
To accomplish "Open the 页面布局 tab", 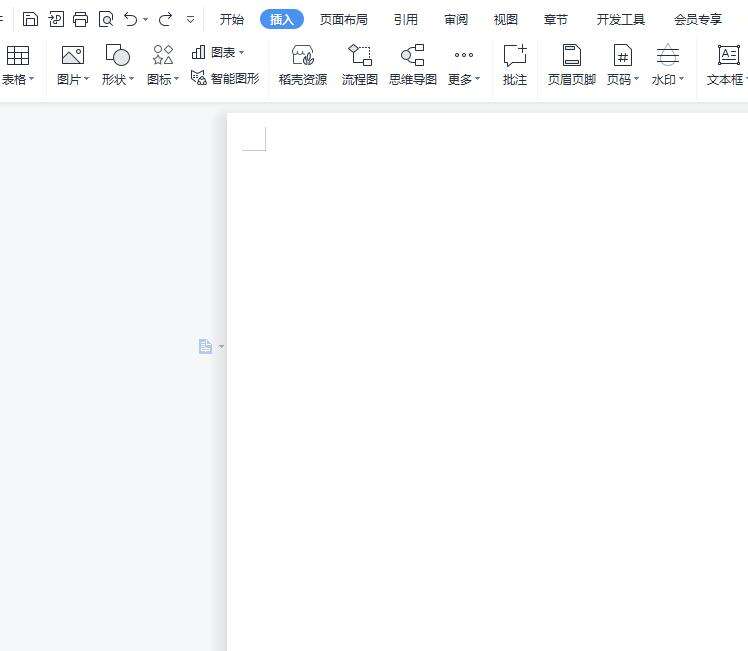I will (x=344, y=20).
